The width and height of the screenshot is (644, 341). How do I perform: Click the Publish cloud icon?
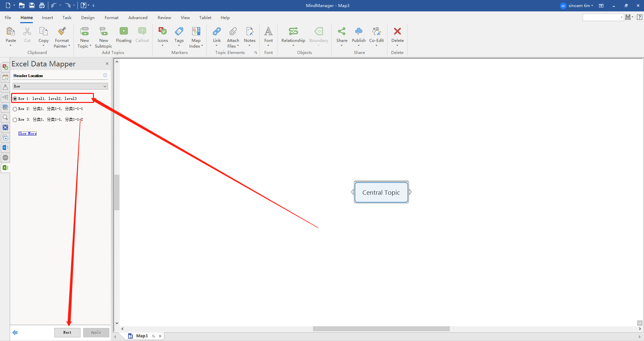pyautogui.click(x=359, y=32)
